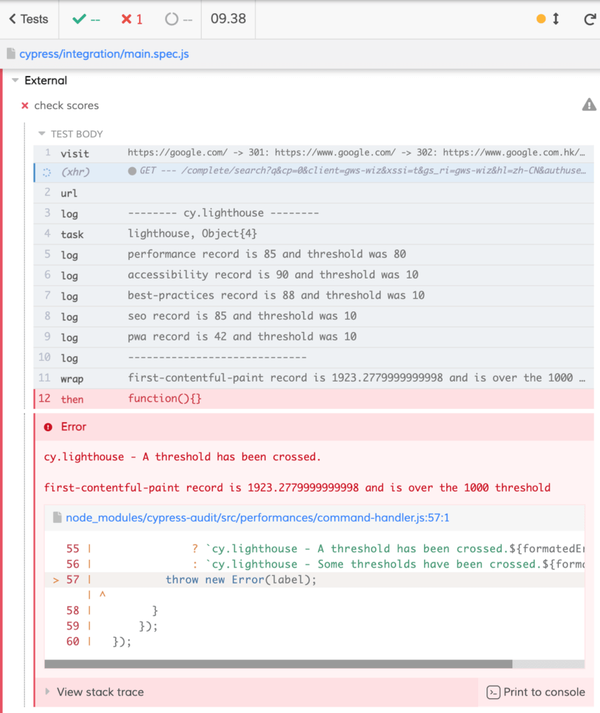Click the spinner icon on the xhr row

pos(47,172)
